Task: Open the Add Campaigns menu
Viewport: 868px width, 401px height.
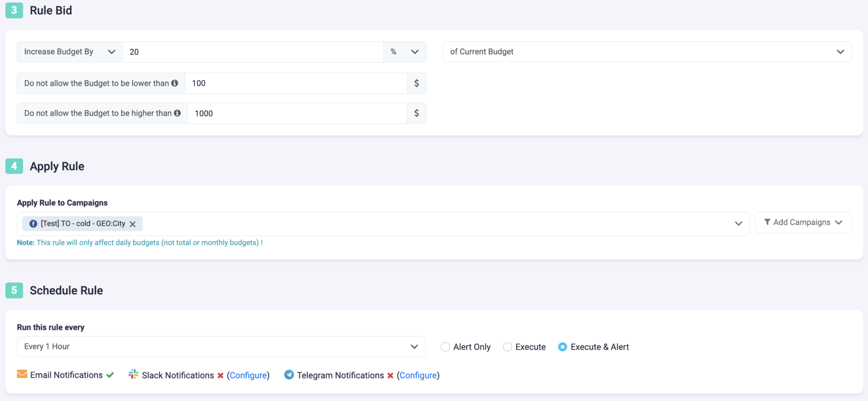Action: [x=803, y=222]
